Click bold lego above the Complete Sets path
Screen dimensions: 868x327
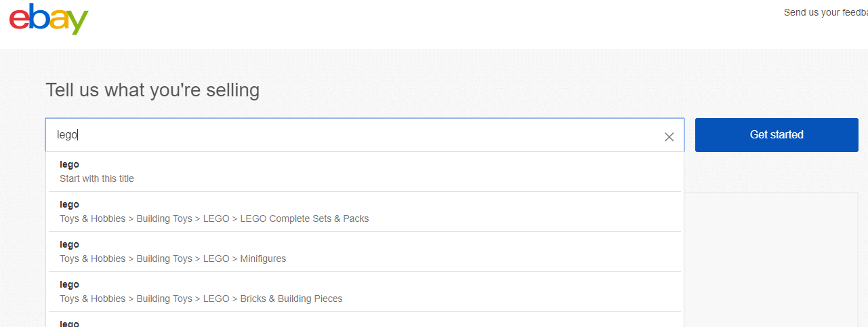[x=69, y=205]
